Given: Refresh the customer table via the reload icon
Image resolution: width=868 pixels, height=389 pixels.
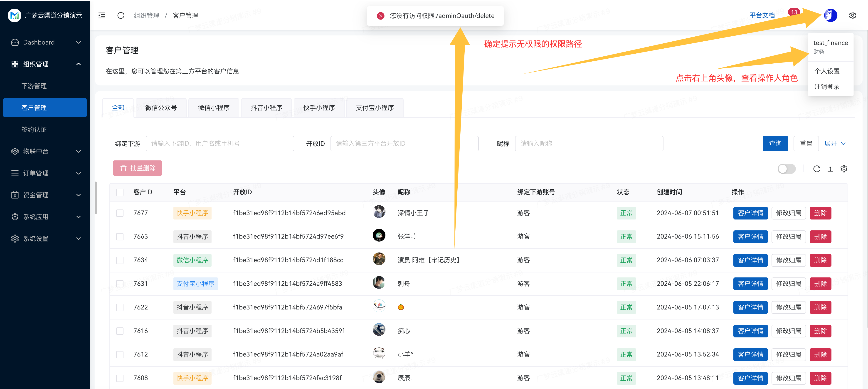Looking at the screenshot, I should pos(816,169).
